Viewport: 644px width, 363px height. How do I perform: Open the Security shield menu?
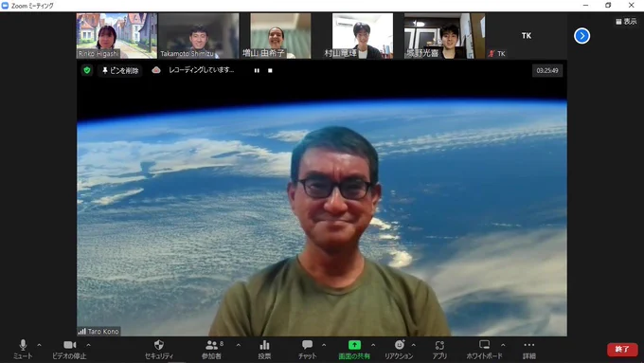coord(159,350)
